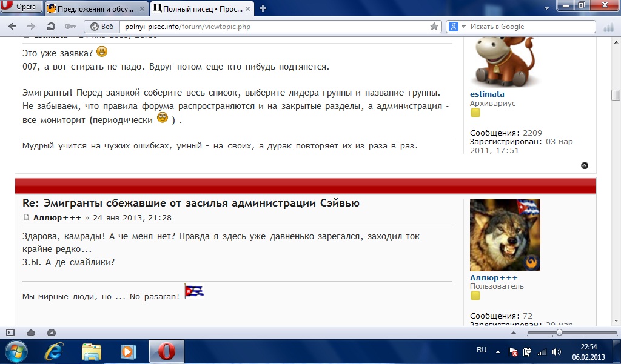
Task: Click the Архивариус rank text
Action: [x=492, y=104]
